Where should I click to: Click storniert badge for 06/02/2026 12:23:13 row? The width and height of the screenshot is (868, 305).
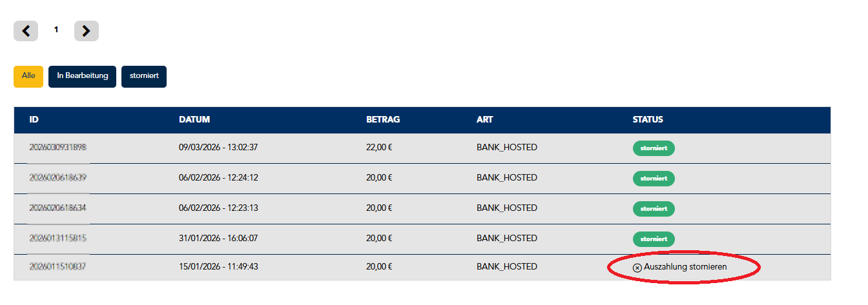(x=654, y=209)
